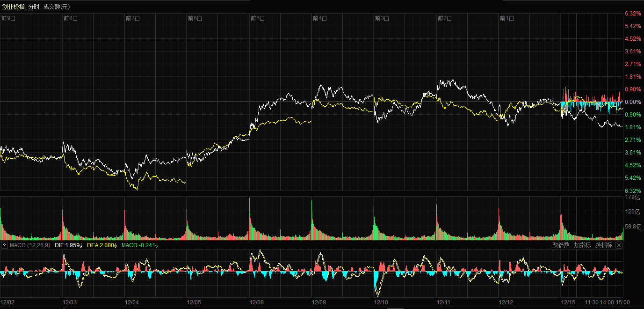Click 加指标 to add an indicator
The height and width of the screenshot is (309, 644).
point(582,245)
